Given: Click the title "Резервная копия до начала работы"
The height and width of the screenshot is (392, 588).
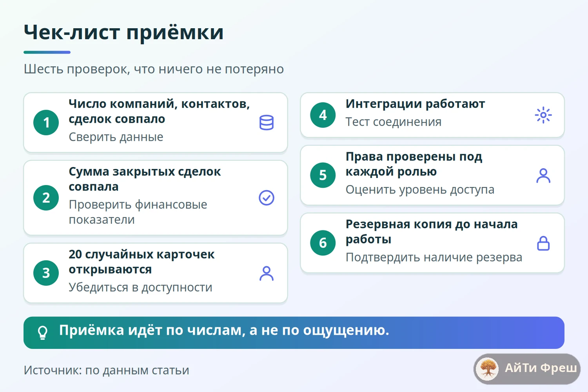Looking at the screenshot, I should [x=432, y=232].
